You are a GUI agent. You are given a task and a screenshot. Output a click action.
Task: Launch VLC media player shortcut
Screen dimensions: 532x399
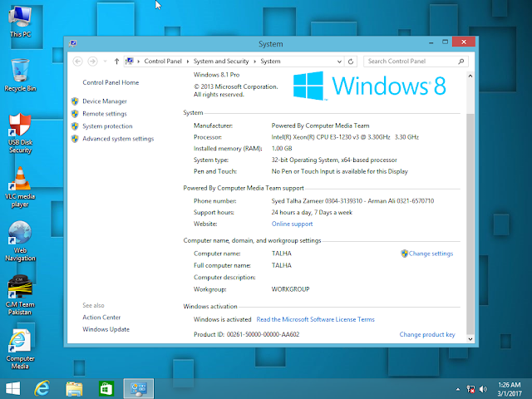click(x=20, y=187)
